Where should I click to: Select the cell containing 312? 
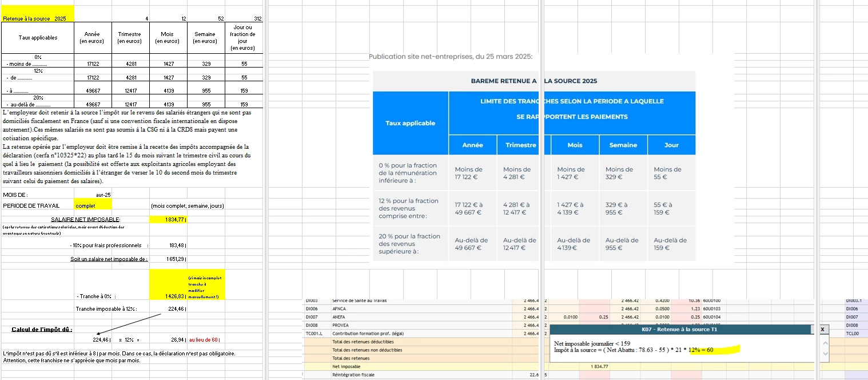(244, 19)
